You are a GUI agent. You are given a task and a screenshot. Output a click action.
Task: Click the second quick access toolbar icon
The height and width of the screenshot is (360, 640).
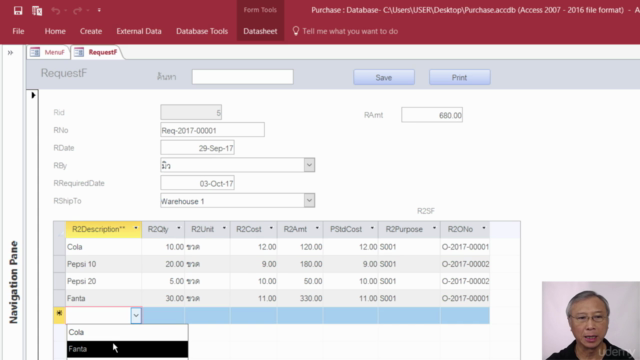(x=37, y=11)
